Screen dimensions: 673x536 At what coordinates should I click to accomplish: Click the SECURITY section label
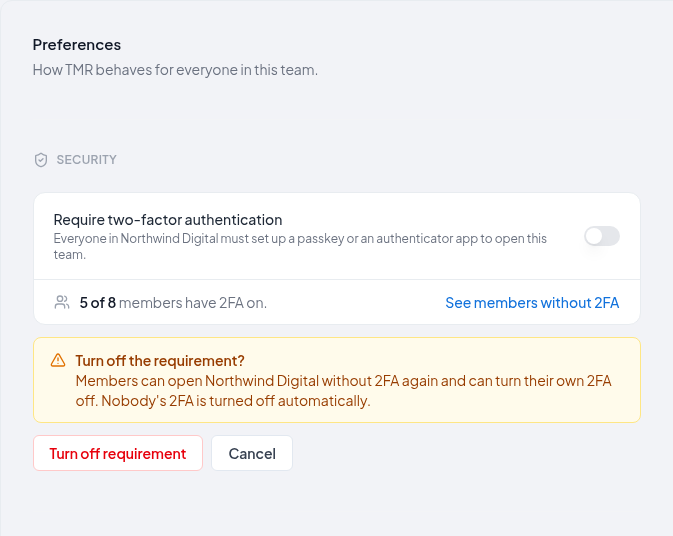87,160
